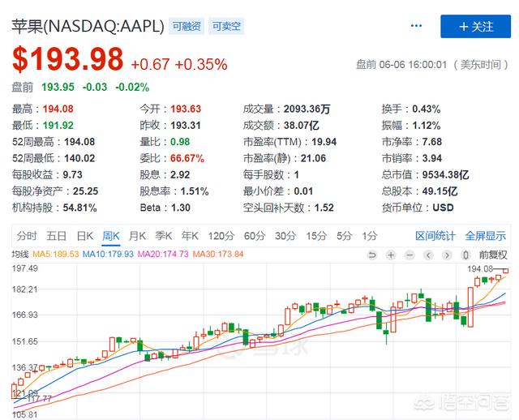519x420 pixels.
Task: Click the 52周最高 194.08 value
Action: 79,142
